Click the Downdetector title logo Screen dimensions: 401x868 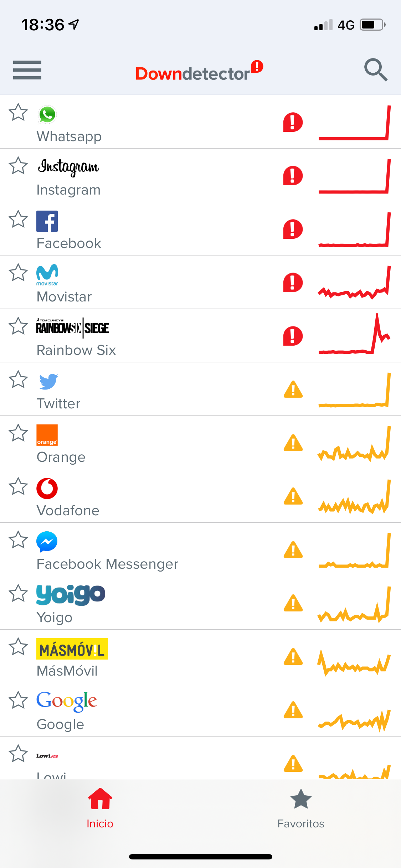click(x=198, y=72)
